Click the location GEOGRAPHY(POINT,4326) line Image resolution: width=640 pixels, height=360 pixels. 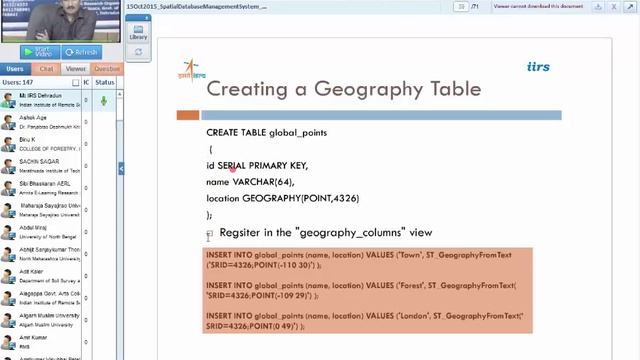point(282,198)
